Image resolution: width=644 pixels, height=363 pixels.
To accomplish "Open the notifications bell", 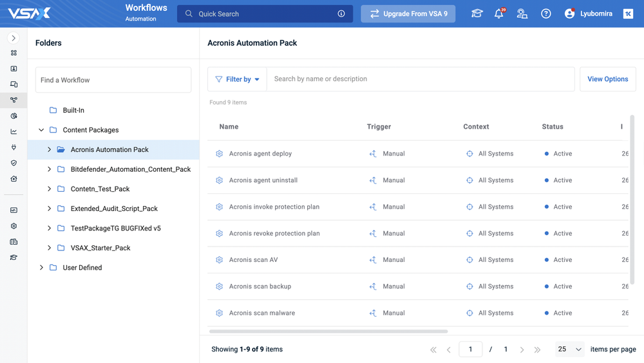I will coord(499,14).
